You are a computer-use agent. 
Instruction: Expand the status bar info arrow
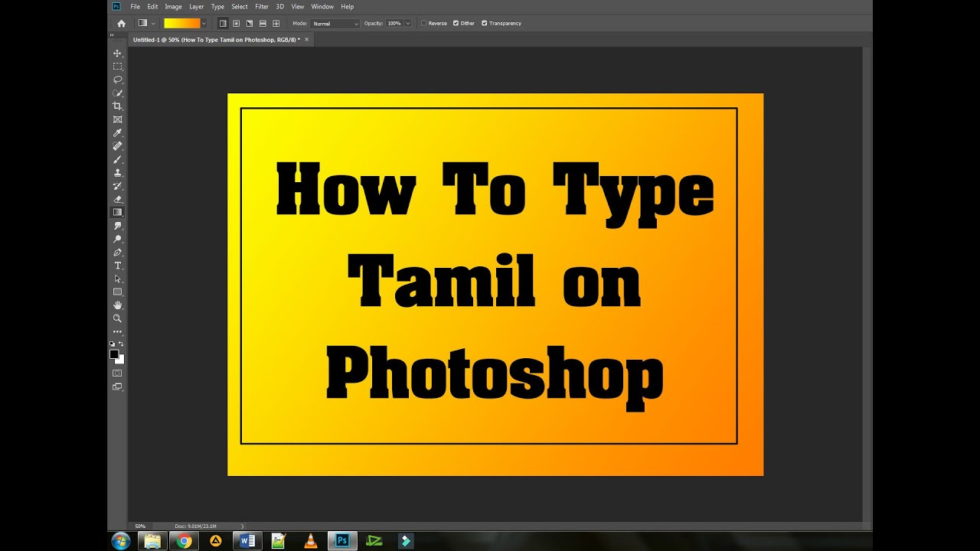point(243,527)
